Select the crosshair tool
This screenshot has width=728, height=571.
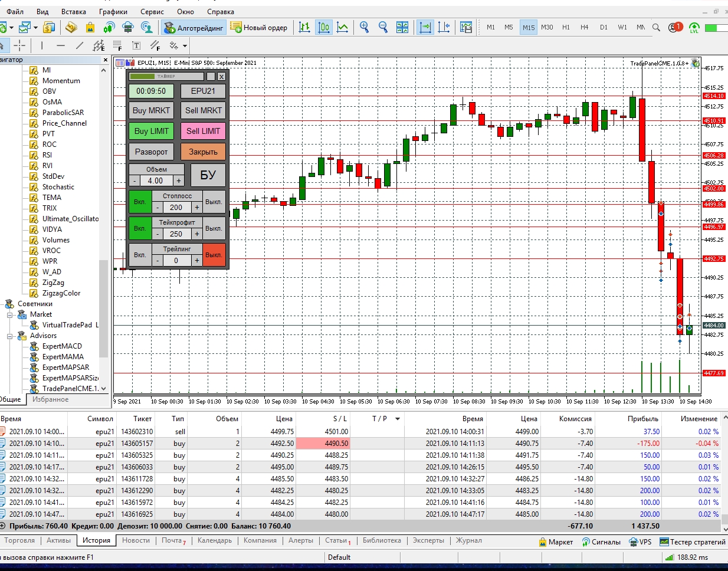[19, 45]
